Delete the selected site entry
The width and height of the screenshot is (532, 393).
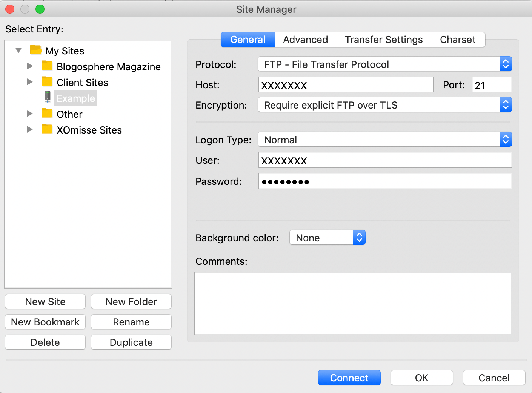(x=45, y=342)
